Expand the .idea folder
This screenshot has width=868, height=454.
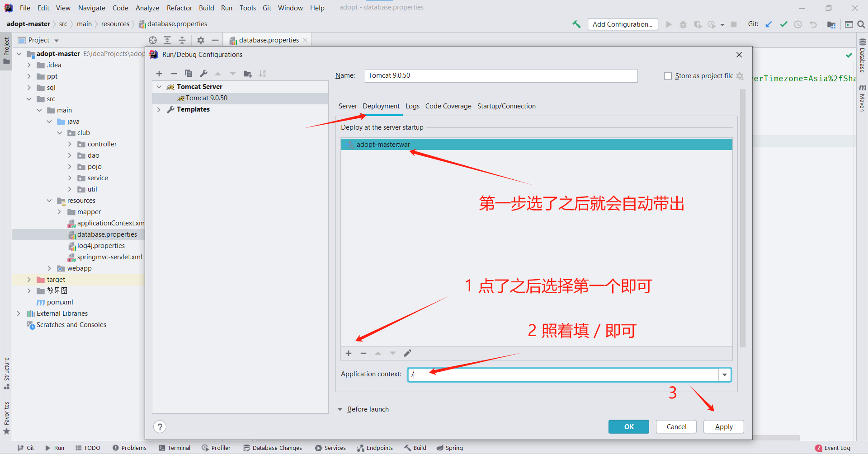tap(29, 65)
